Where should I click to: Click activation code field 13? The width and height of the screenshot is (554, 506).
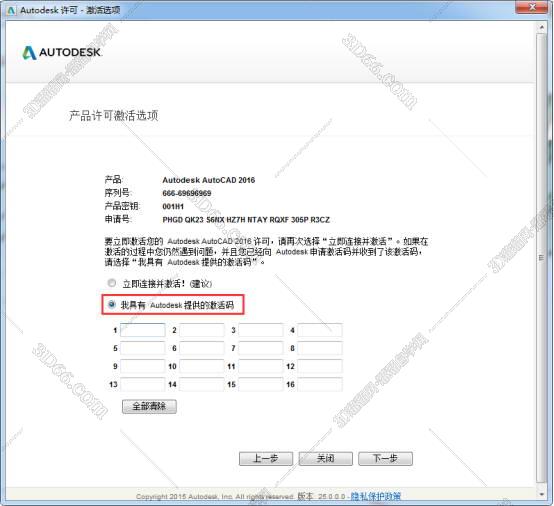143,384
